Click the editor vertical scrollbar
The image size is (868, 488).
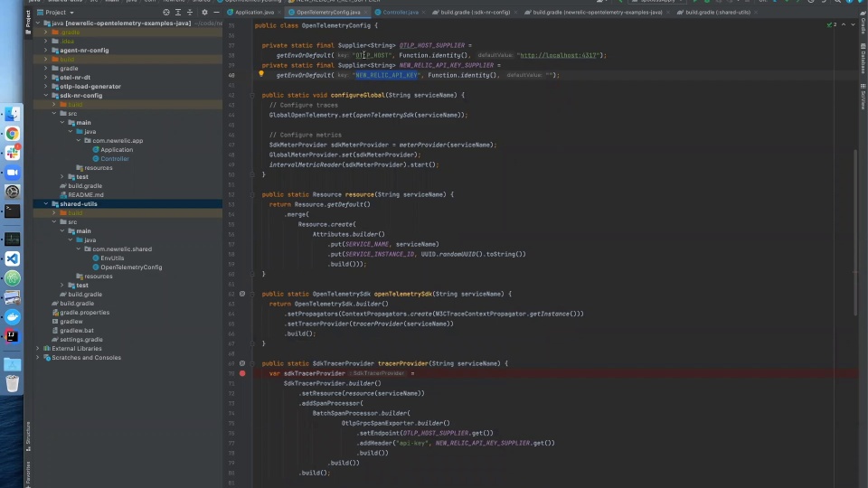click(x=856, y=232)
